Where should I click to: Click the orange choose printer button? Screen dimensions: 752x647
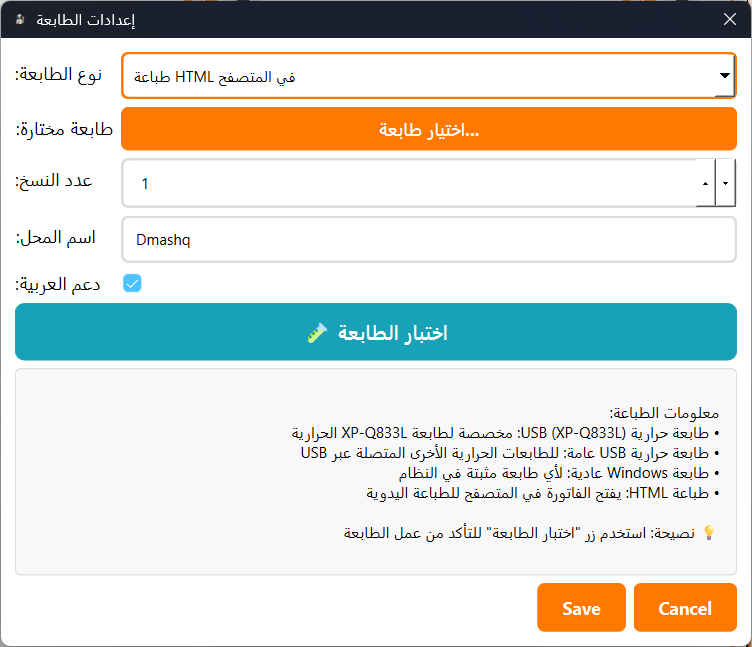[429, 129]
